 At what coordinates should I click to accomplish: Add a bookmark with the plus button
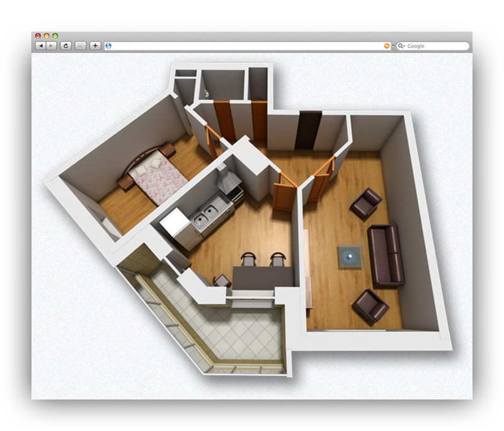[x=95, y=46]
